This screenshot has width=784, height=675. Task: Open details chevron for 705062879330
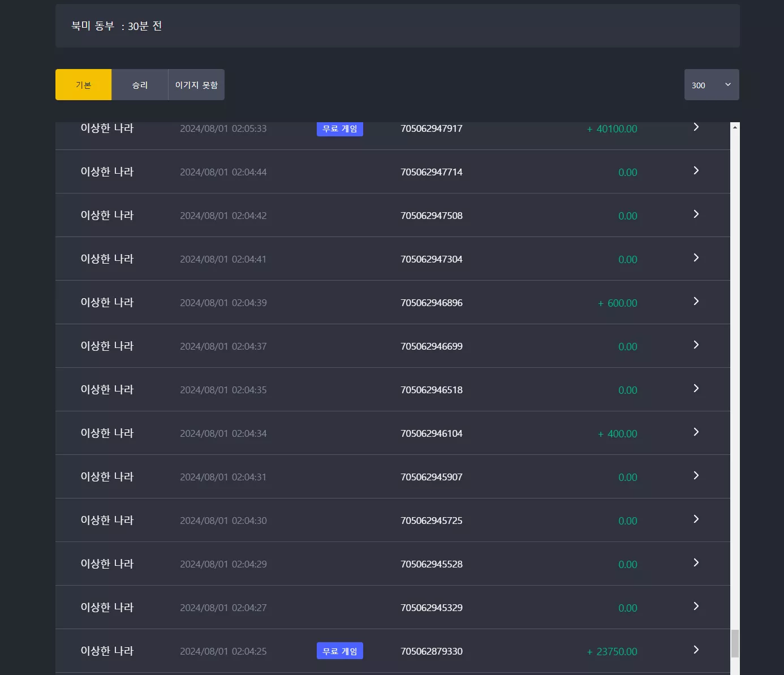tap(696, 650)
